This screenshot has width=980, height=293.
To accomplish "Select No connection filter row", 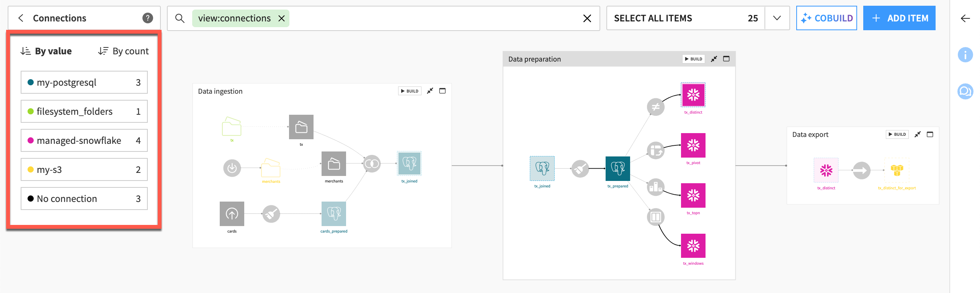I will (x=84, y=199).
